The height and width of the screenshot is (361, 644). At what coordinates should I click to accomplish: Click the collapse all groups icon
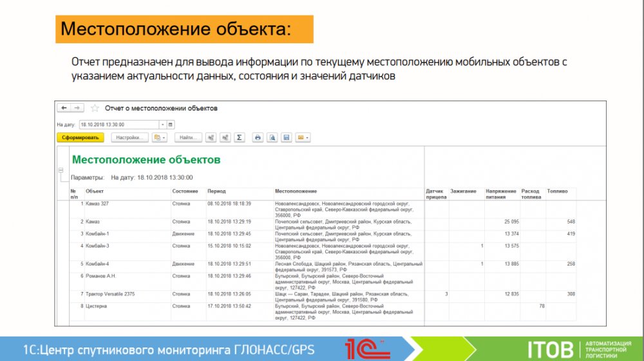[225, 137]
